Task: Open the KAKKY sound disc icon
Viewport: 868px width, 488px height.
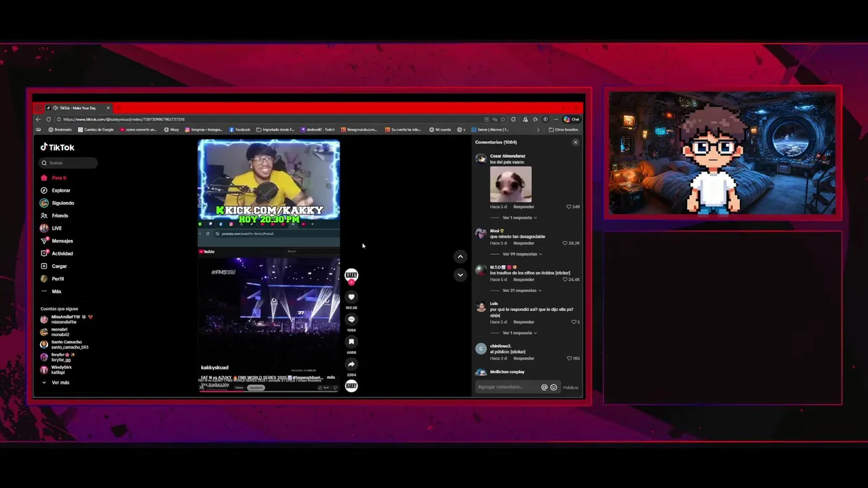Action: [x=351, y=386]
